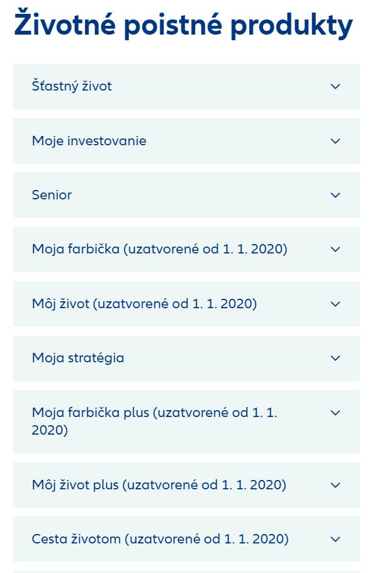Click the chevron beside Môj život plus
This screenshot has height=573, width=392.
(335, 485)
